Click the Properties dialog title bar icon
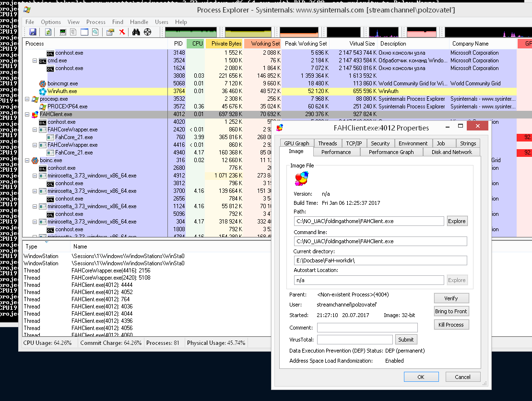Image resolution: width=532 pixels, height=401 pixels. point(280,128)
